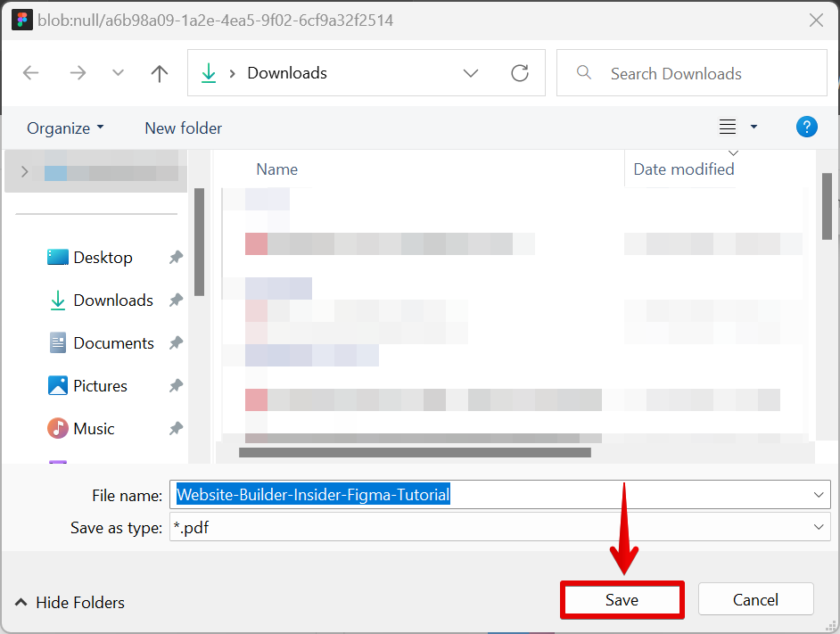This screenshot has height=634, width=840.
Task: Open the recent locations dropdown arrow
Action: [x=118, y=73]
